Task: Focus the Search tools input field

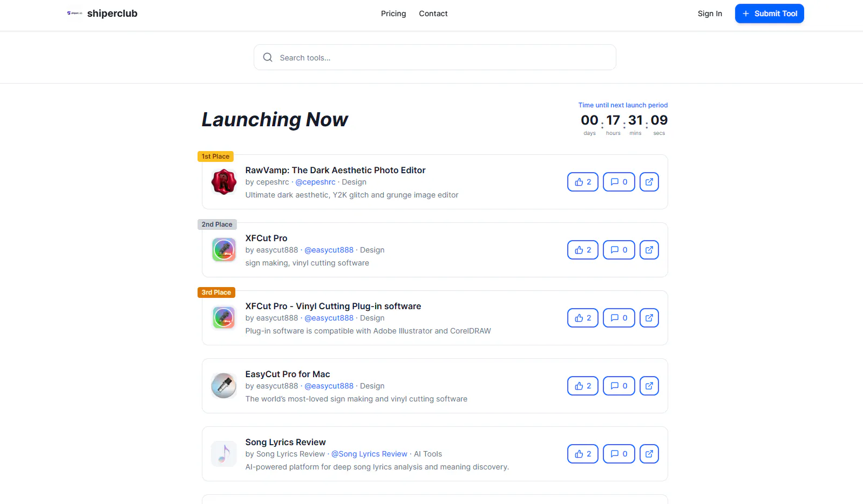Action: pos(434,57)
